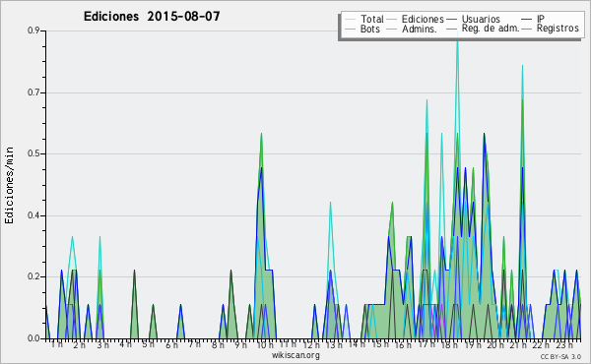The image size is (591, 364).
Task: Click the '22 h' x-axis label
Action: click(x=541, y=344)
